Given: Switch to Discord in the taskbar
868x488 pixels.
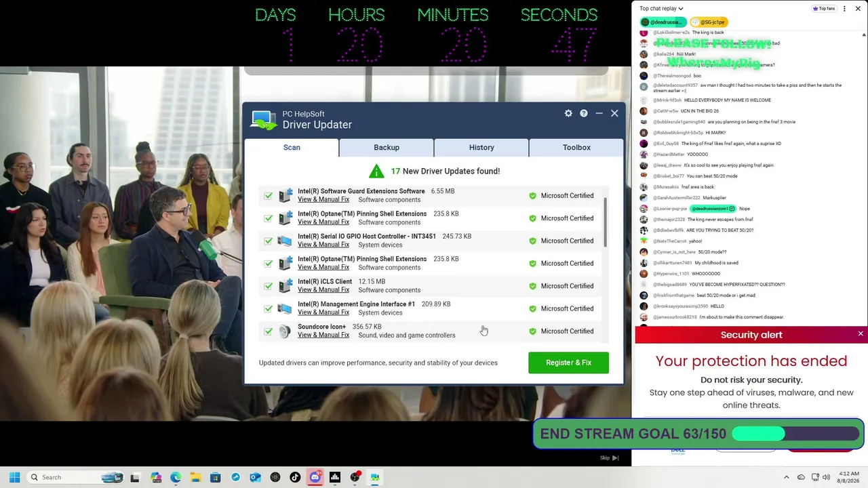Looking at the screenshot, I should [315, 477].
